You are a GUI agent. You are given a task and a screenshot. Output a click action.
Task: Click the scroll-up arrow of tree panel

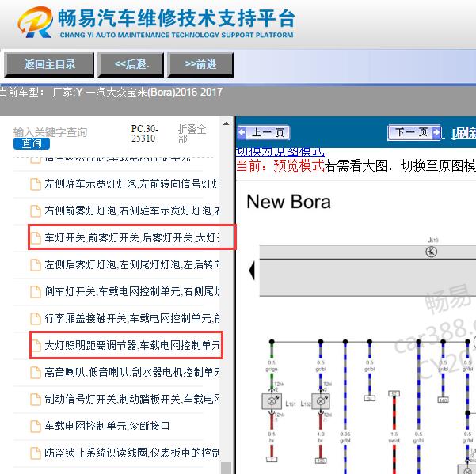click(x=226, y=123)
